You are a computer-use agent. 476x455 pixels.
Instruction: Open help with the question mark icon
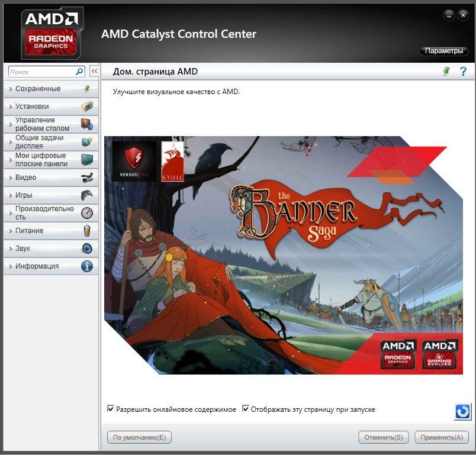pos(463,71)
